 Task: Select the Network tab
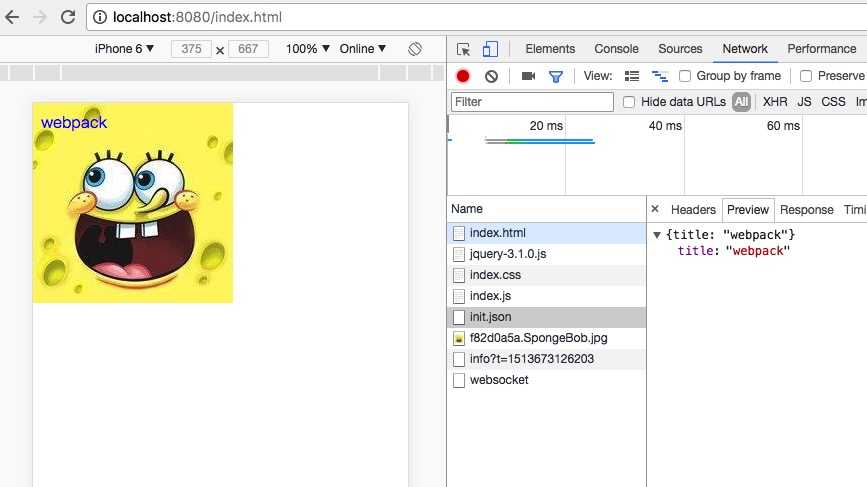point(745,49)
